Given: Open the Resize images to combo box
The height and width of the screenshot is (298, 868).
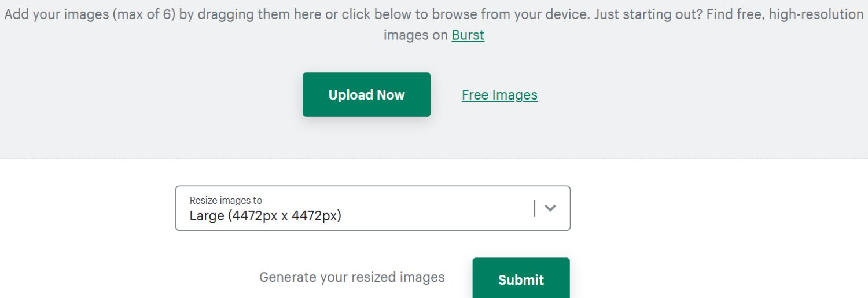Looking at the screenshot, I should coord(373,208).
